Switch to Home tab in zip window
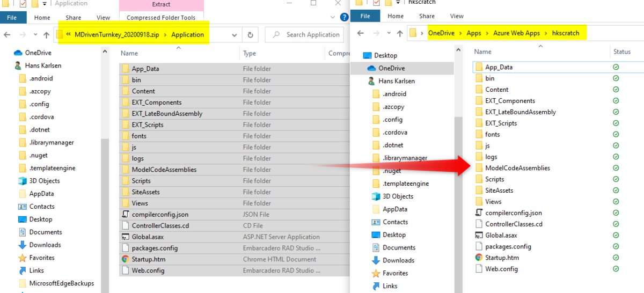 click(42, 18)
